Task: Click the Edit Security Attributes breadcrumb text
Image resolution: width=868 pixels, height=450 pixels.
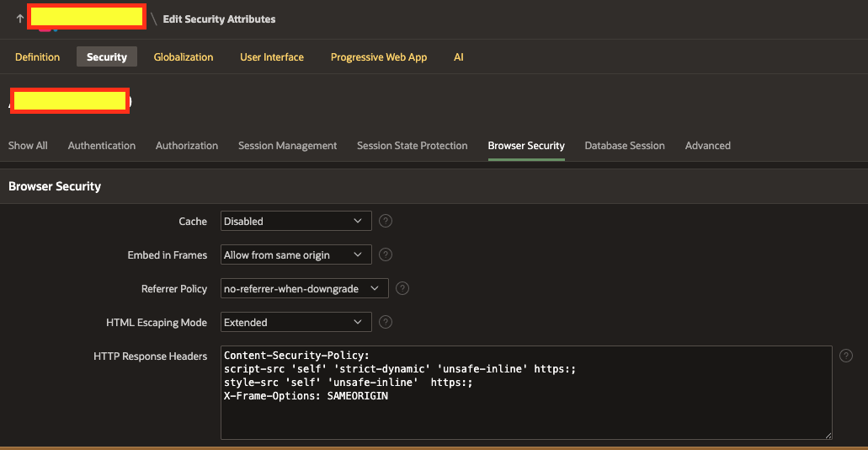Action: (x=219, y=19)
